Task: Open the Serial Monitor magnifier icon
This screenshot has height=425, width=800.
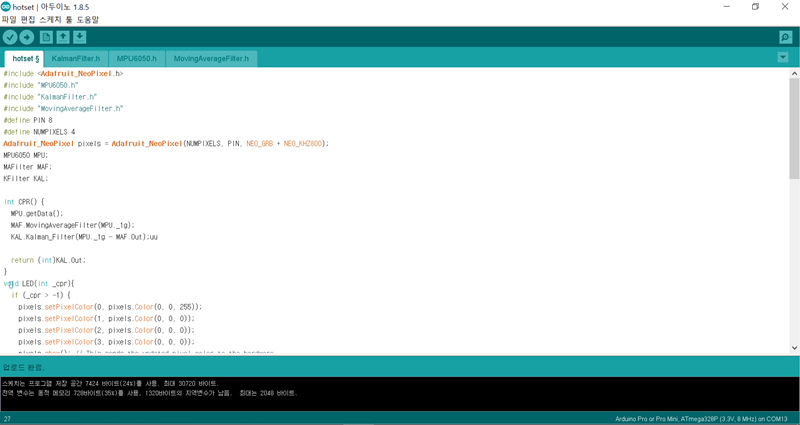Action: [x=785, y=37]
